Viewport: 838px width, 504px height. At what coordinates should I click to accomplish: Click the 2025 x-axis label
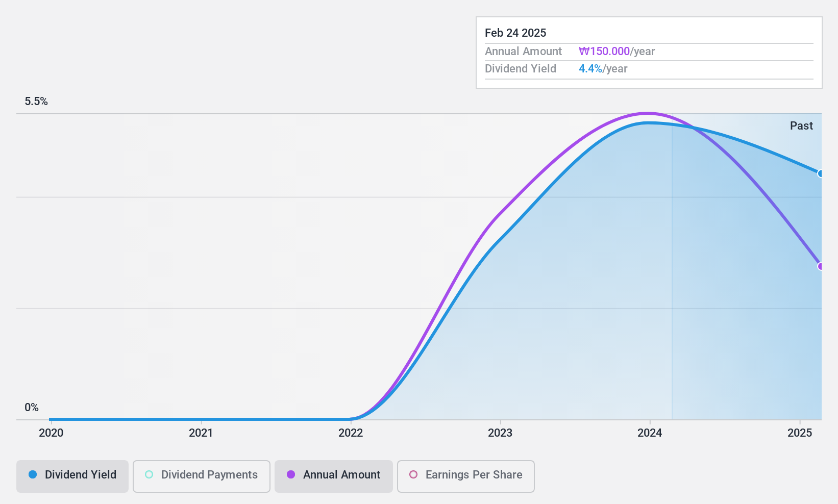tap(800, 433)
